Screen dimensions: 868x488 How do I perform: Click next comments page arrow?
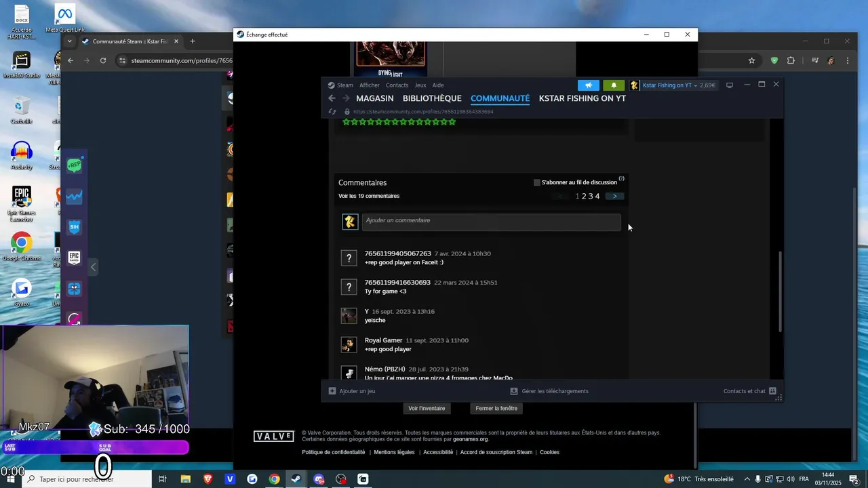coord(615,197)
